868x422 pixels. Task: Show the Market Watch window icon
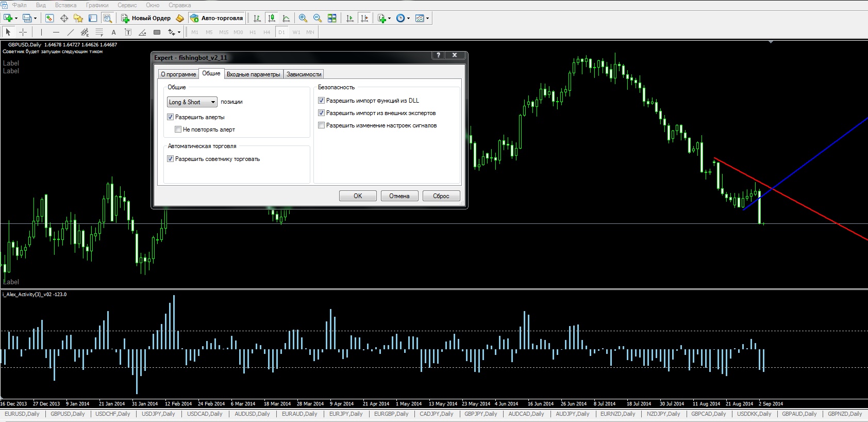pyautogui.click(x=49, y=18)
